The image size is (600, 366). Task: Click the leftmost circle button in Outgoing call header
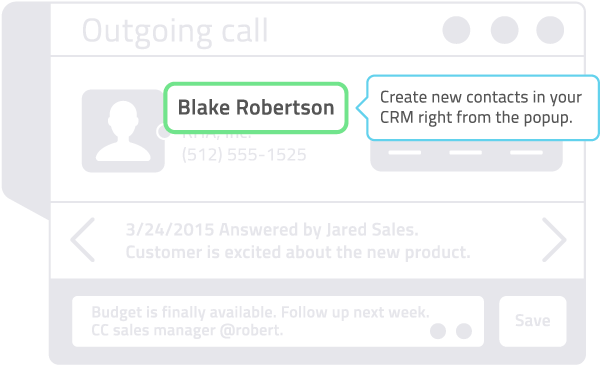pyautogui.click(x=456, y=30)
